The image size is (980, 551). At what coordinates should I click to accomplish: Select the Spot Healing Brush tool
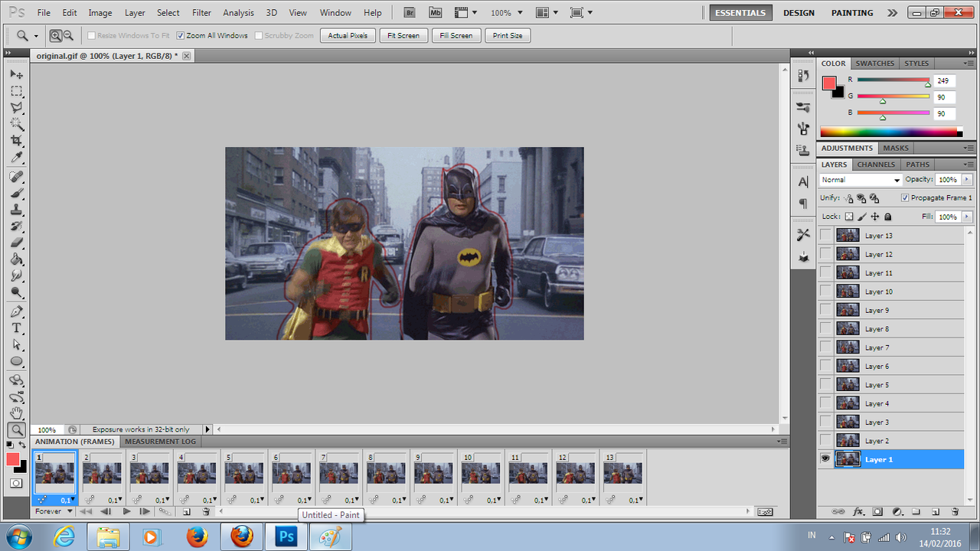[x=16, y=177]
